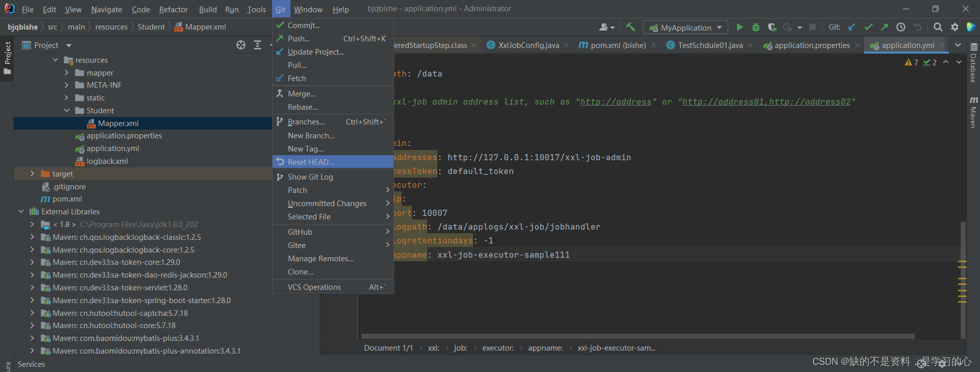Run MyApplication with the green play icon
Viewport: 980px width, 372px height.
pyautogui.click(x=740, y=27)
